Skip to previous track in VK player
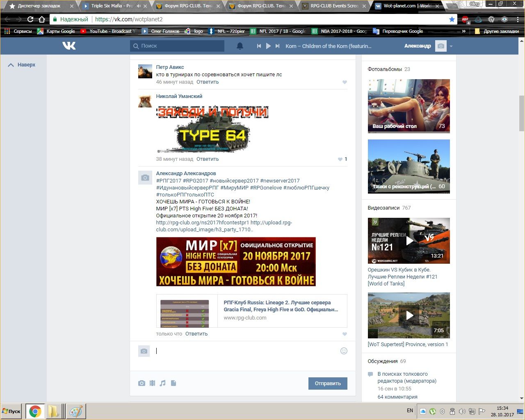The height and width of the screenshot is (420, 525). [259, 46]
